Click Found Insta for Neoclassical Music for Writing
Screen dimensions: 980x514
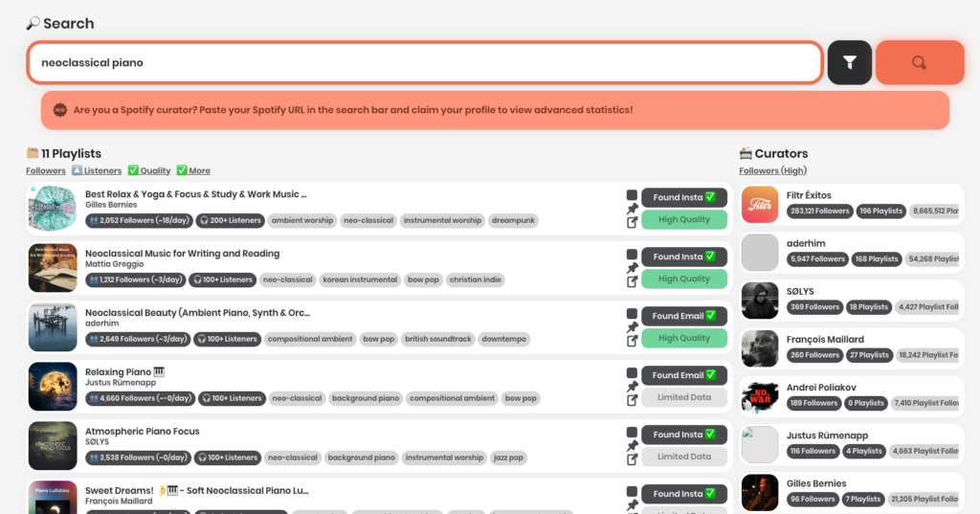[x=684, y=257]
